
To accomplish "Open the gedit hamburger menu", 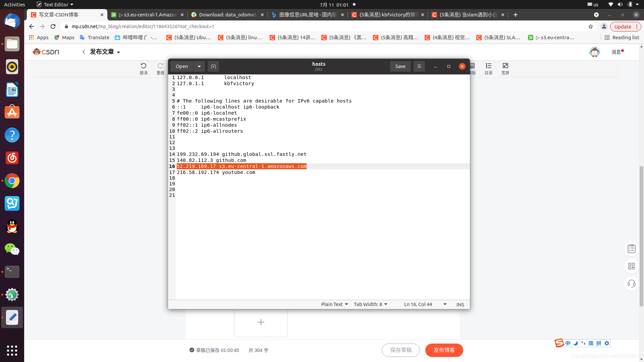I will point(419,66).
